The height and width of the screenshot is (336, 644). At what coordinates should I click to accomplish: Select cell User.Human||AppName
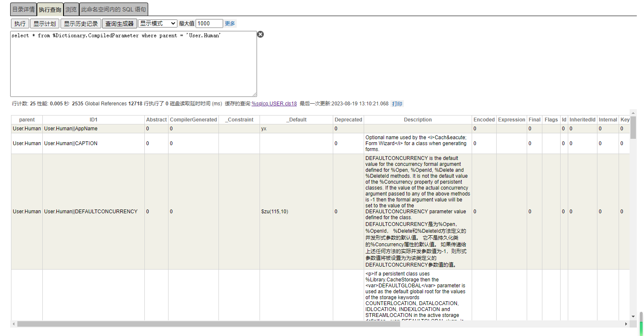pos(94,129)
